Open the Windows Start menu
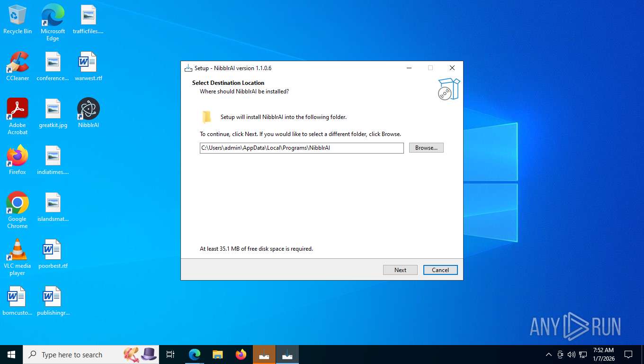Screen dimensions: 644x364 pos(11,355)
